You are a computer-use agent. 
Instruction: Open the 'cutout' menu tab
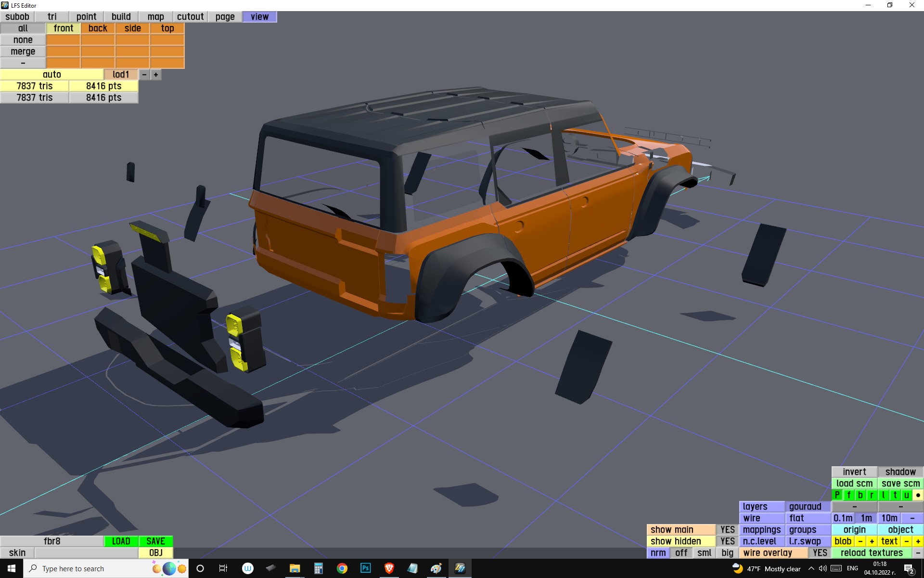point(190,17)
